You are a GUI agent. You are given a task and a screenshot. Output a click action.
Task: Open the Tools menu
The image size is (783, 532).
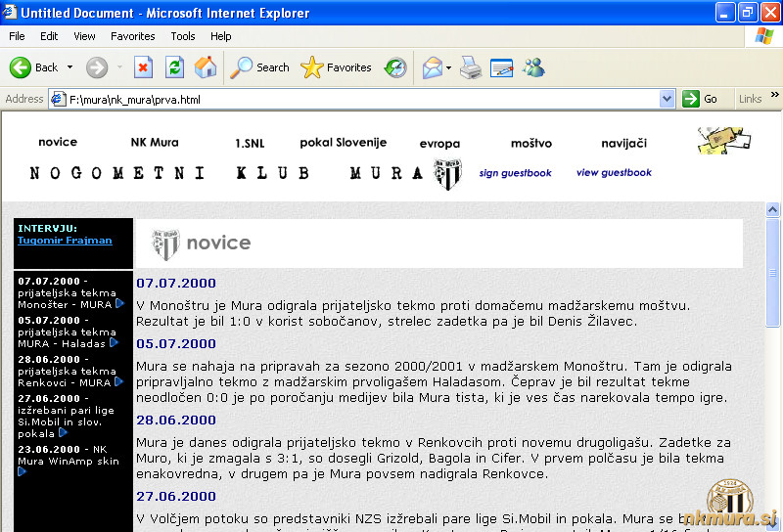pyautogui.click(x=183, y=36)
